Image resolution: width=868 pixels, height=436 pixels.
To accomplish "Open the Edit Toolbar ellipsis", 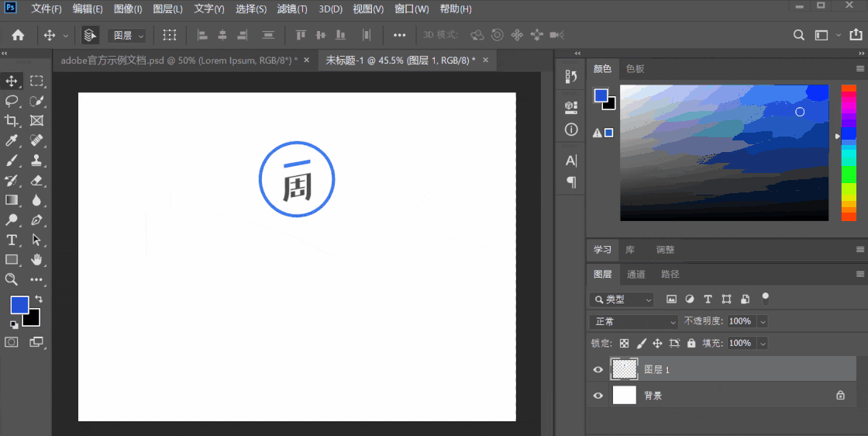I will [36, 280].
